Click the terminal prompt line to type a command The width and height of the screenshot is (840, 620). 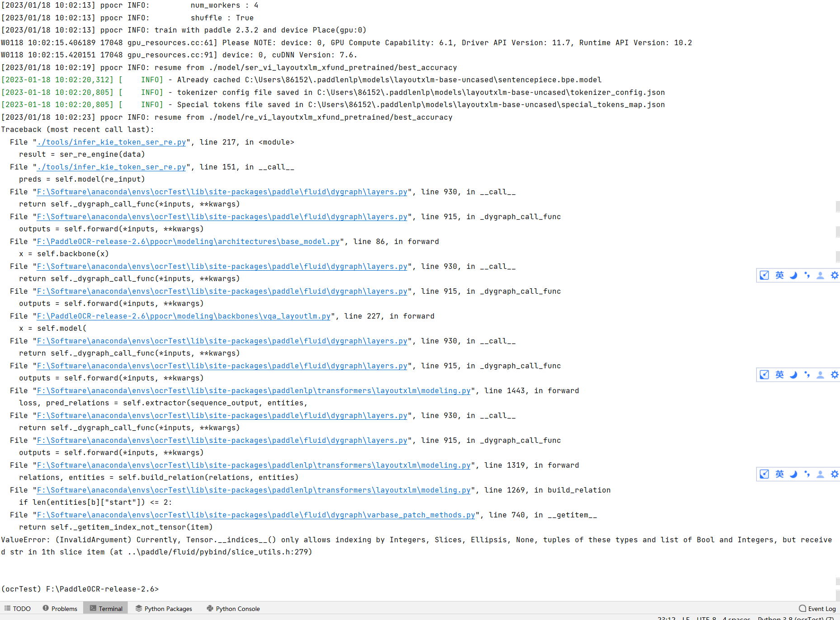point(181,588)
